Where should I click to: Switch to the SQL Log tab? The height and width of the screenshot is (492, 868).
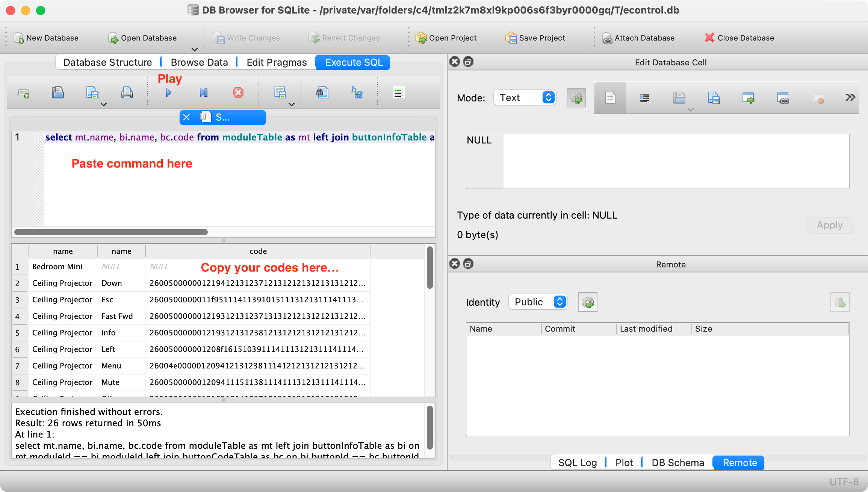[578, 463]
